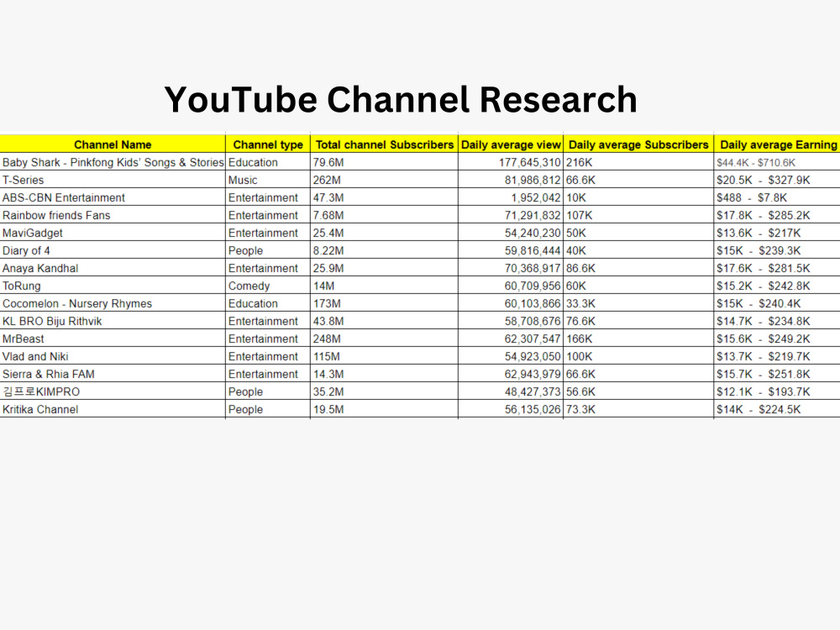Click the Vlad and Niki name cell
Image resolution: width=840 pixels, height=630 pixels.
click(113, 357)
